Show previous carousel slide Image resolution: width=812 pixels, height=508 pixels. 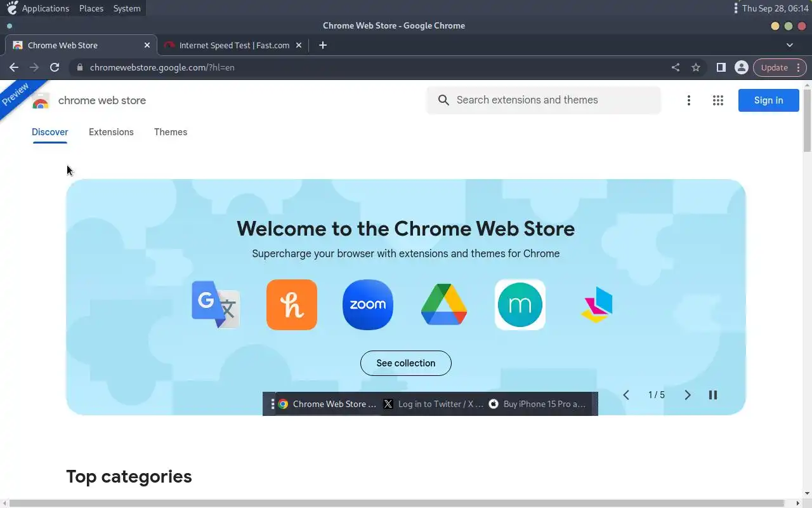tap(626, 395)
